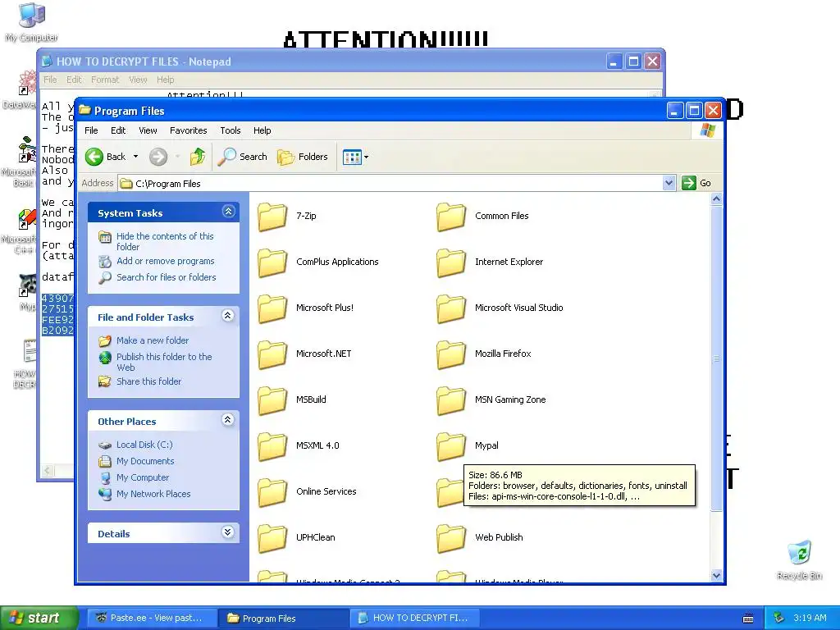840x630 pixels.
Task: Open the Edit menu in Program Files
Action: tap(118, 130)
